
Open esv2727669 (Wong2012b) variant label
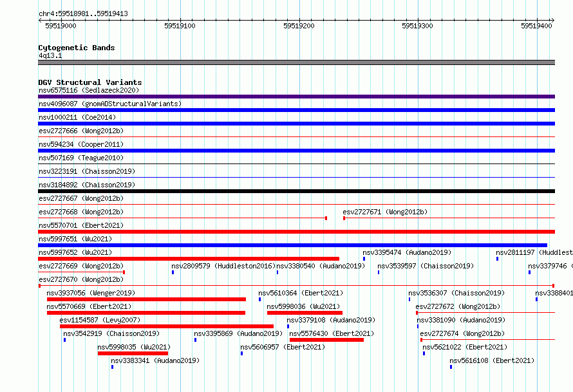[x=81, y=266]
